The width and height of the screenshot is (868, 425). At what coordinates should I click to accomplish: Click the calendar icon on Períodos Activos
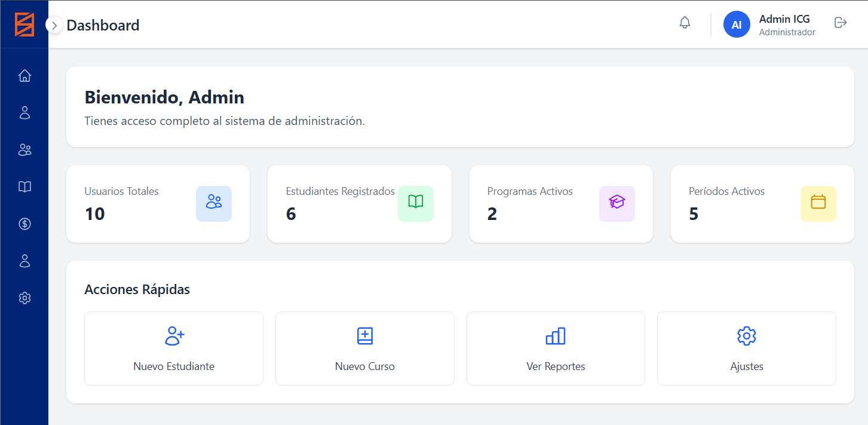[x=818, y=203]
